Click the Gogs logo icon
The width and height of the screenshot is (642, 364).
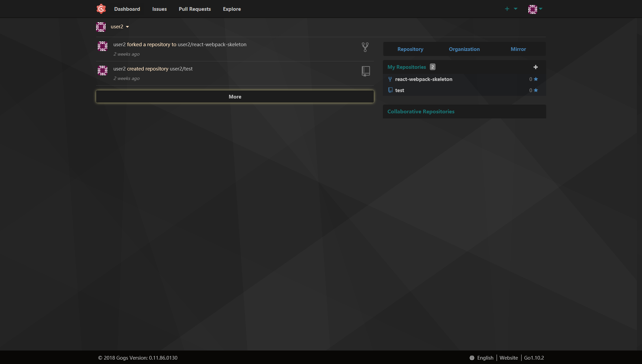point(101,9)
